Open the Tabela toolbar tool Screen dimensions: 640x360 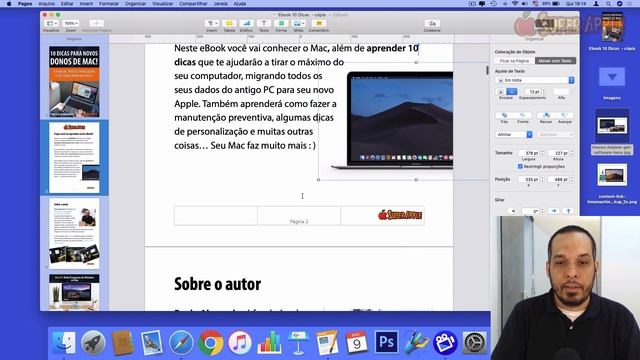(229, 25)
